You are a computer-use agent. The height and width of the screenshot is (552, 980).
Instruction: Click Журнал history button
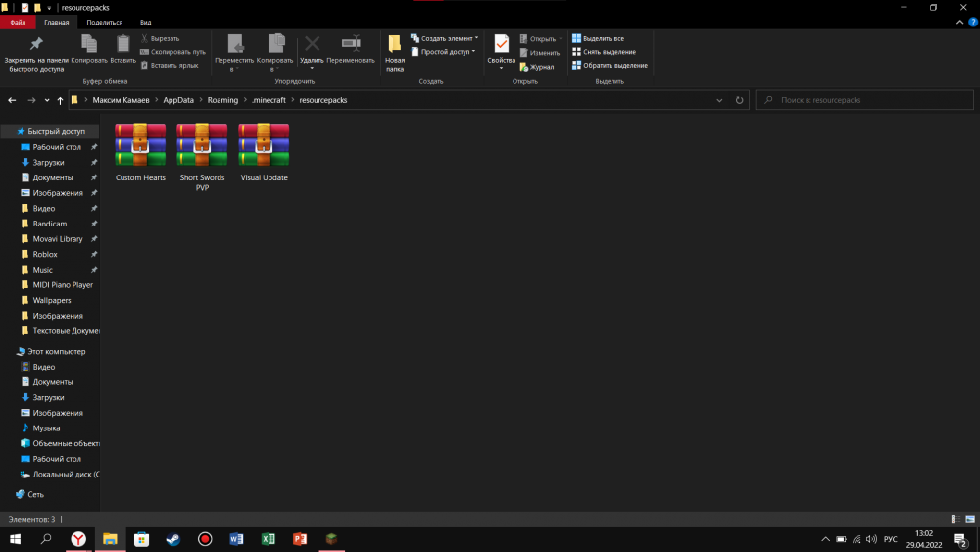[x=537, y=67]
